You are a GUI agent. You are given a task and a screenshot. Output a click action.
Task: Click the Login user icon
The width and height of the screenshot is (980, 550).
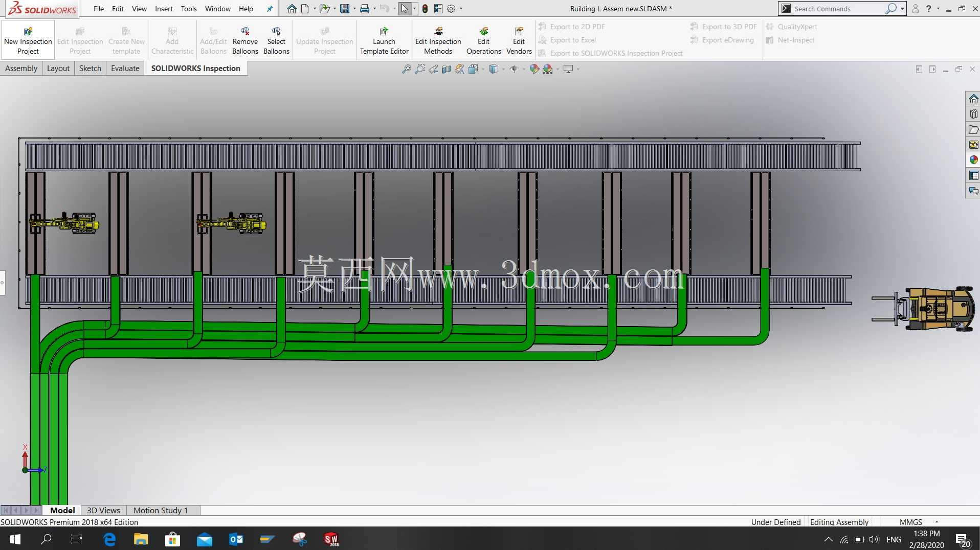coord(916,9)
